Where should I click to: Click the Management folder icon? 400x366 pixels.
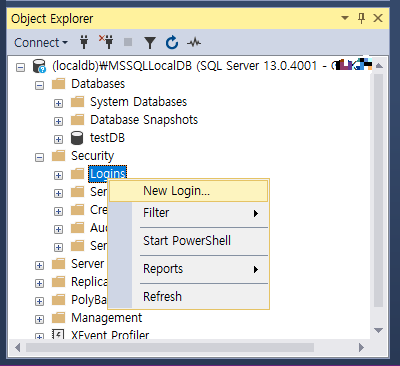click(59, 318)
